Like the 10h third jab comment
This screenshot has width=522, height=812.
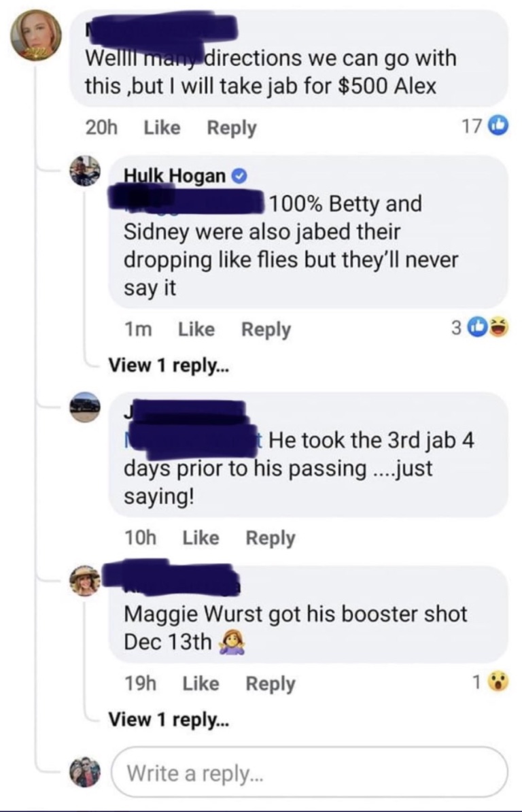click(x=201, y=537)
